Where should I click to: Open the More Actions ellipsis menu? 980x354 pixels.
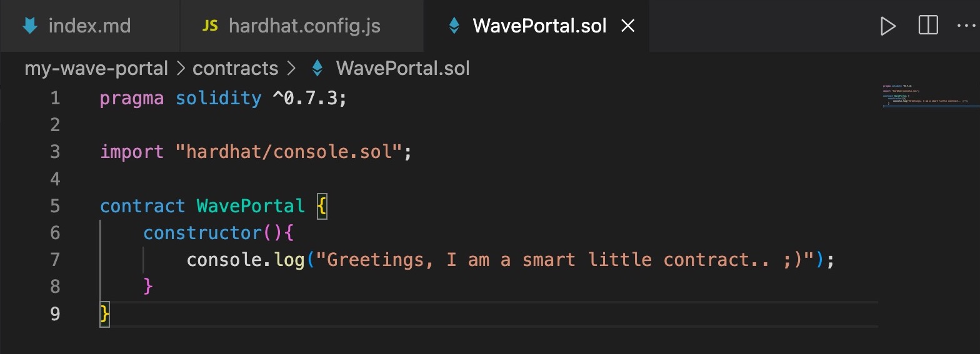point(966,26)
